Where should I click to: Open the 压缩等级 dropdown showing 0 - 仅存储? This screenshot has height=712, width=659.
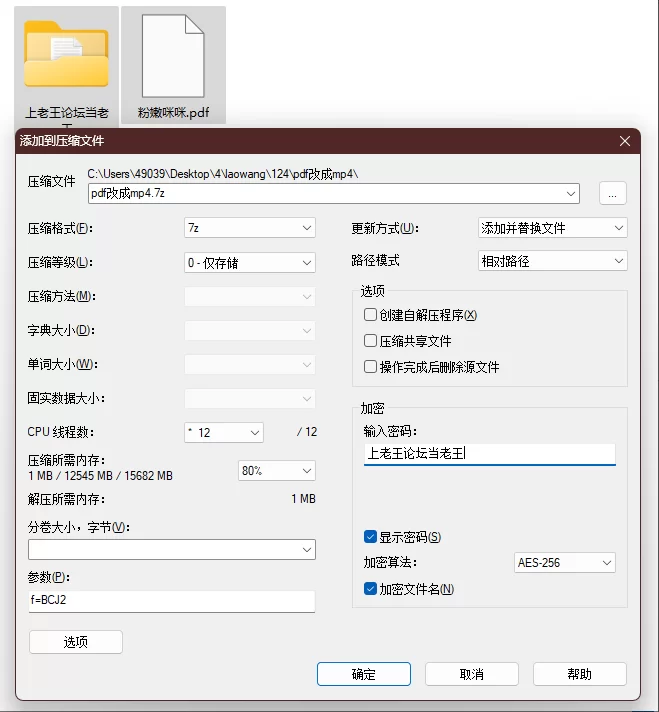coord(250,262)
